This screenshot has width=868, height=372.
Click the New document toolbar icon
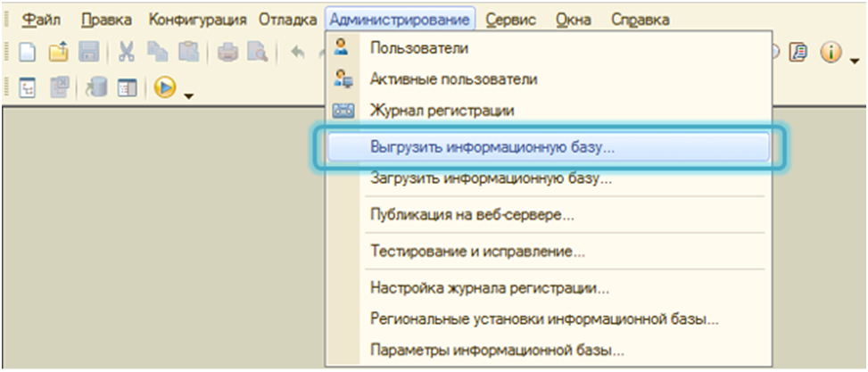pyautogui.click(x=28, y=53)
